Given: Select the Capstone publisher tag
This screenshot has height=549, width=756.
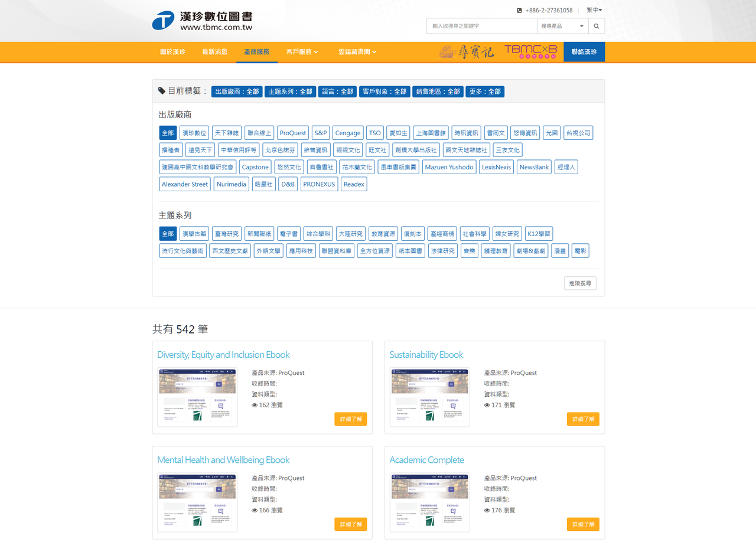Looking at the screenshot, I should point(255,167).
